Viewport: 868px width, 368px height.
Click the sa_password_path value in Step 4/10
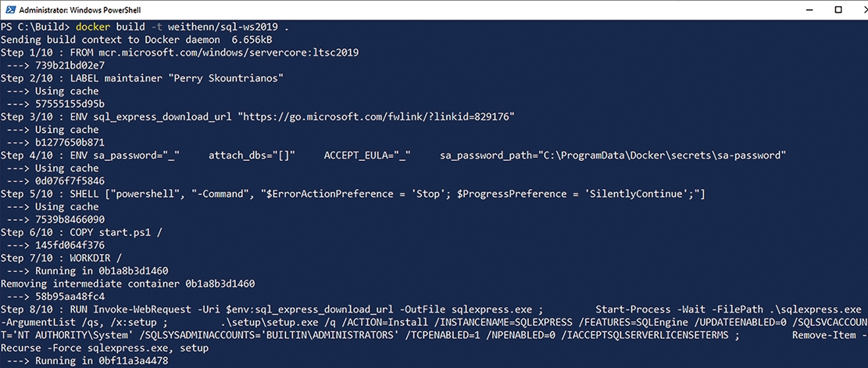click(x=613, y=155)
